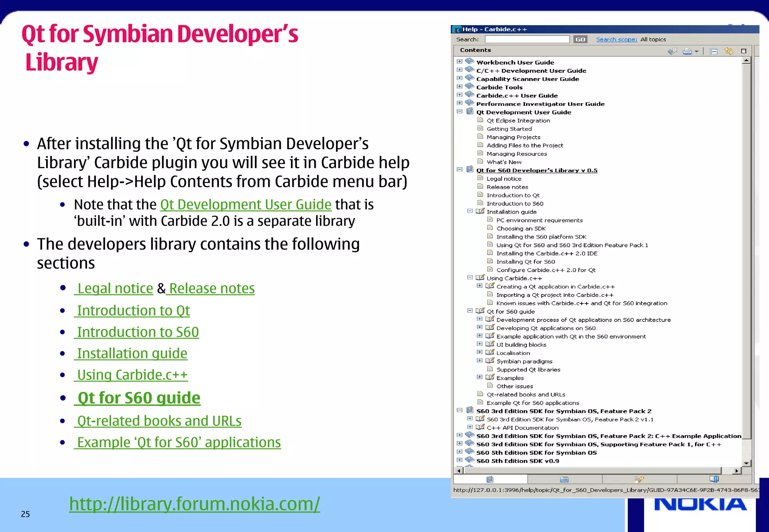Click the vertical scrollbar down arrow
769x532 pixels.
[746, 463]
